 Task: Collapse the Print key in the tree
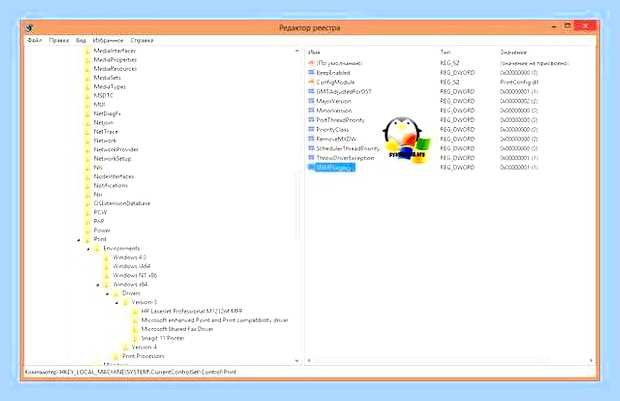(x=79, y=240)
